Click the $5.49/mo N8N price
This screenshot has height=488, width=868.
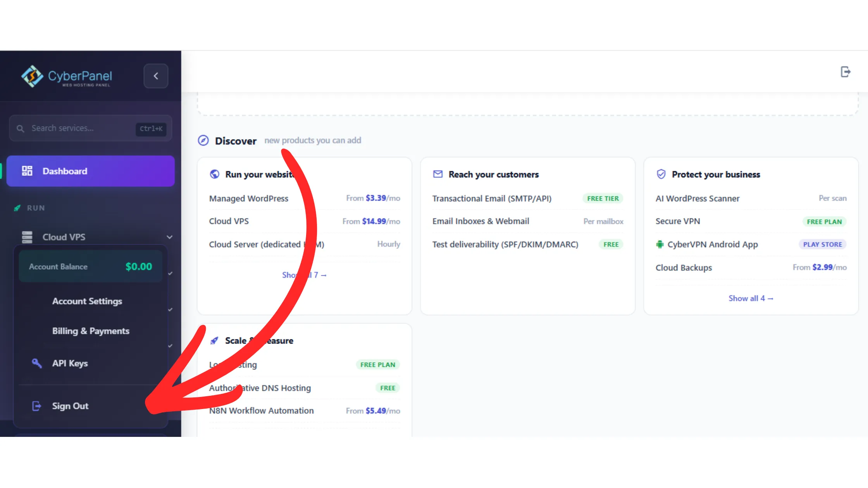(x=383, y=411)
